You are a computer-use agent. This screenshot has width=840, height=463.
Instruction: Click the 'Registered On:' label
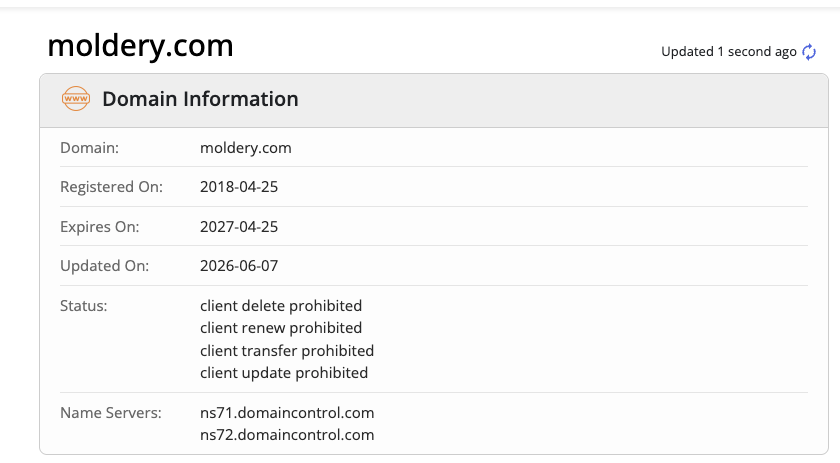tap(111, 186)
